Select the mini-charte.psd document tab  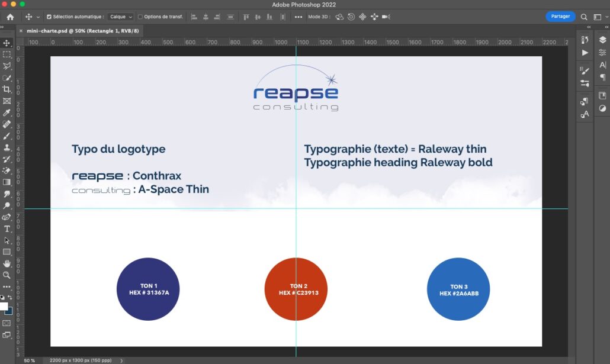click(x=82, y=31)
